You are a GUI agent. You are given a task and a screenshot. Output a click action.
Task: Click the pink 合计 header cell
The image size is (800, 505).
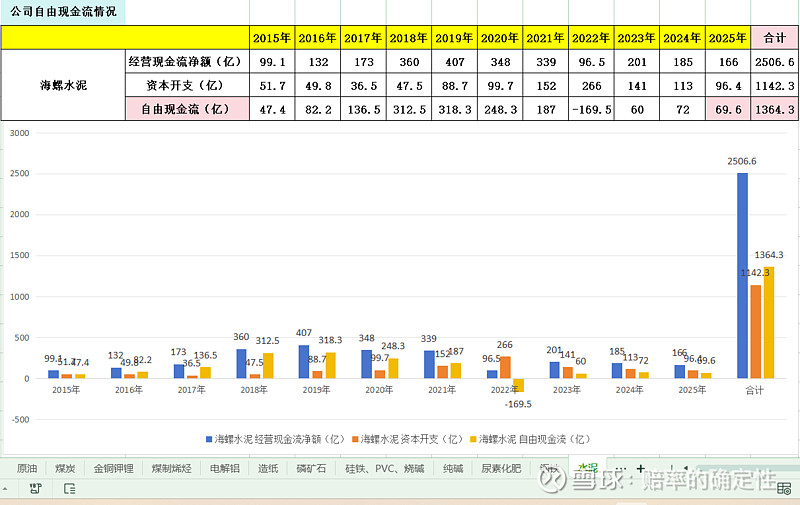[774, 38]
